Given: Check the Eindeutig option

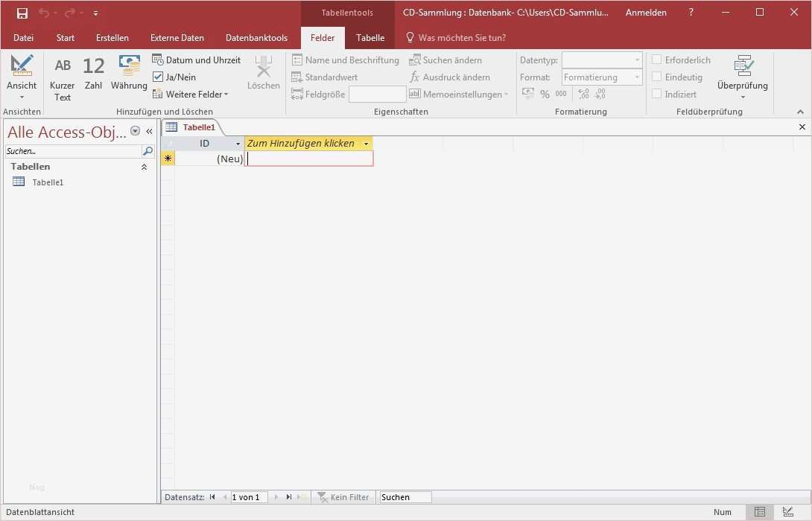Looking at the screenshot, I should (x=659, y=77).
